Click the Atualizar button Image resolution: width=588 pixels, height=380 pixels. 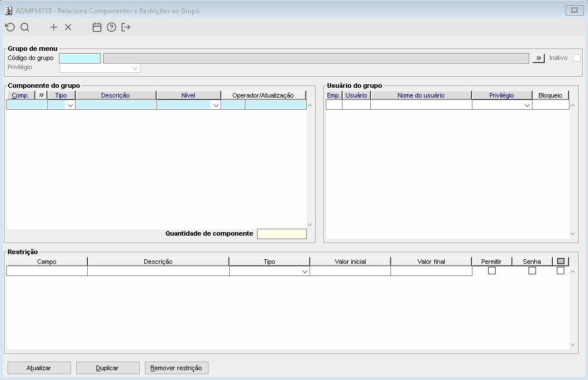[39, 368]
